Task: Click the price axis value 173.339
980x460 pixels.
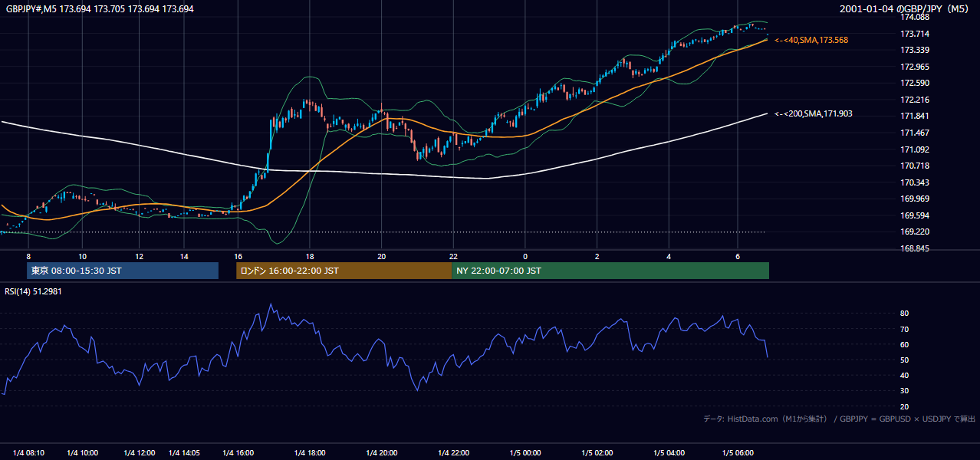Action: pyautogui.click(x=914, y=50)
